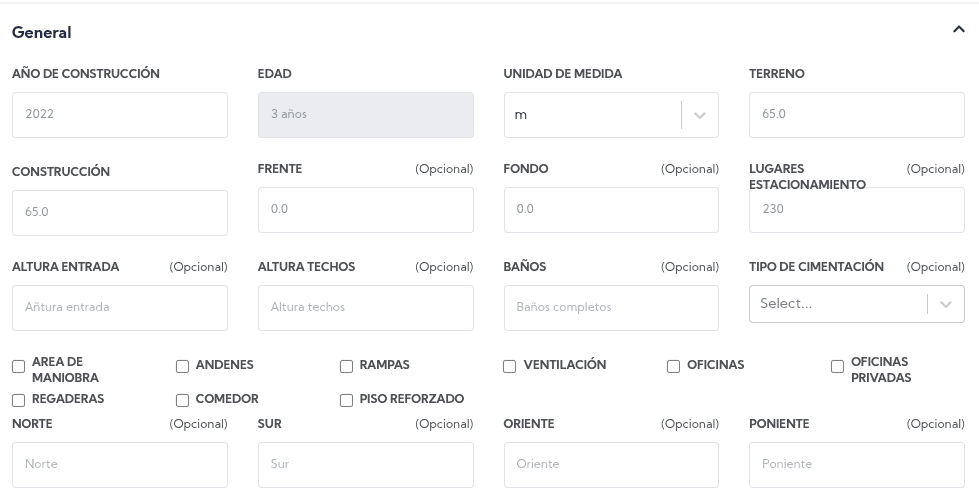Click the Baños completos input
979x498 pixels.
tap(610, 308)
